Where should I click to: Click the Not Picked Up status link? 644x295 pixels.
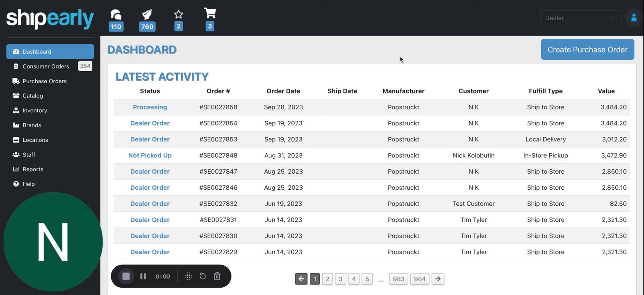150,156
